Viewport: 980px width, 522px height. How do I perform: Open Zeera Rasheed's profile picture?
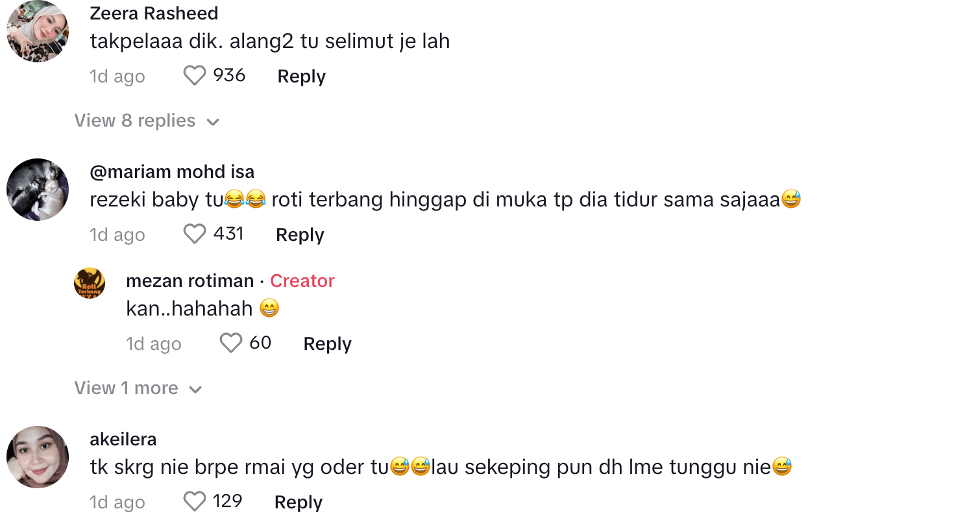[x=38, y=31]
